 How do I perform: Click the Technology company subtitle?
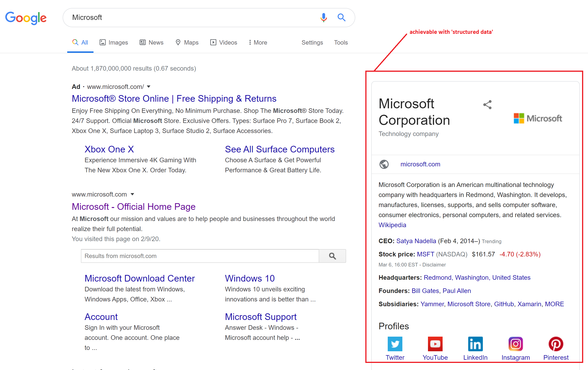pyautogui.click(x=409, y=134)
